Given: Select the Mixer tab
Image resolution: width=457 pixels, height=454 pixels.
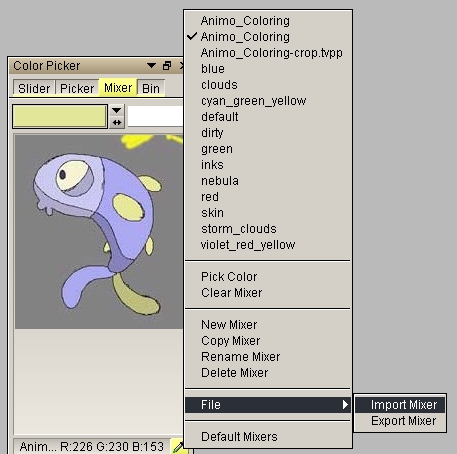Looking at the screenshot, I should pyautogui.click(x=118, y=88).
